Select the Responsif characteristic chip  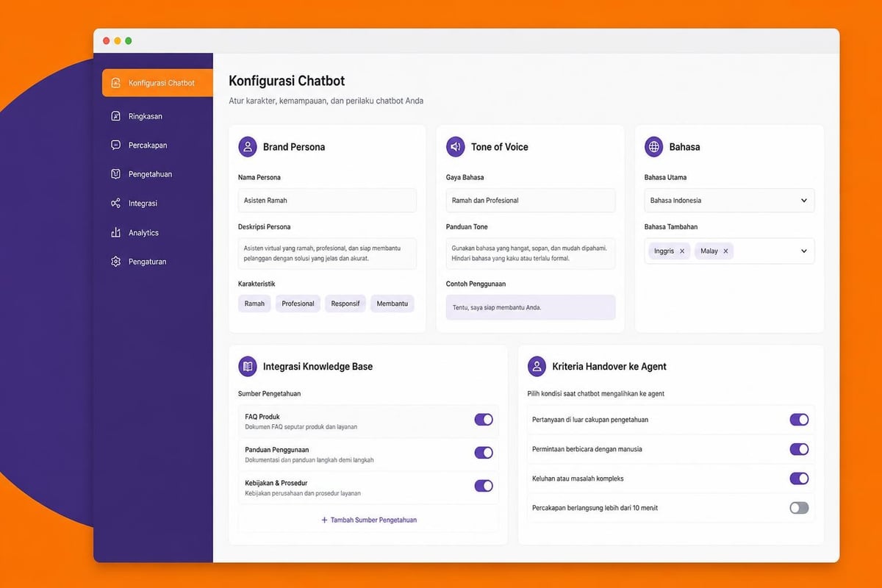coord(345,304)
